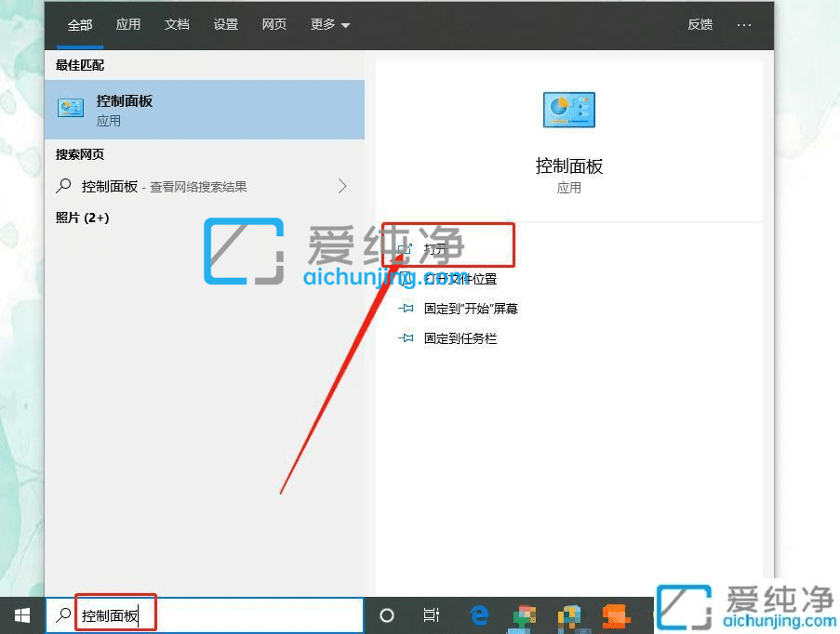This screenshot has width=840, height=634.
Task: Click the 控制面板 title in preview pane
Action: pyautogui.click(x=569, y=166)
